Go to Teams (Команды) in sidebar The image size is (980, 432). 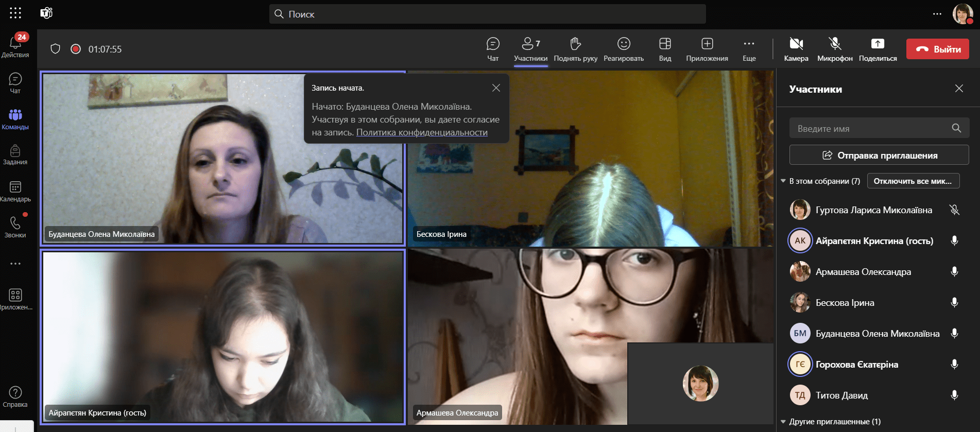pos(15,119)
